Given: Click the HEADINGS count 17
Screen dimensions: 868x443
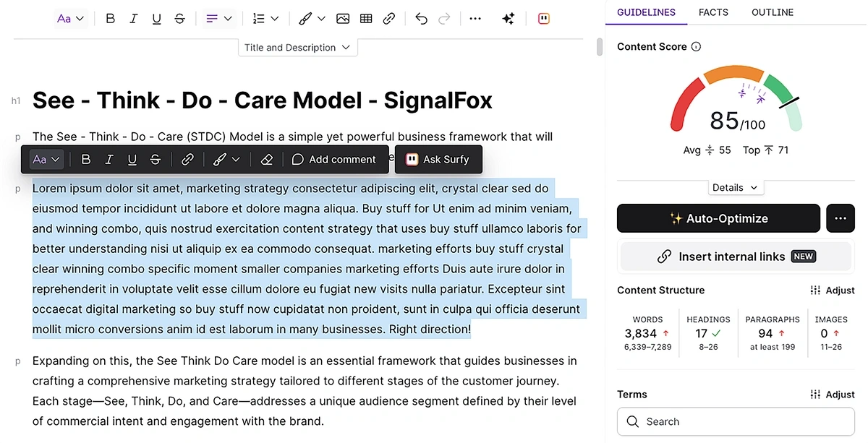Looking at the screenshot, I should point(701,334).
